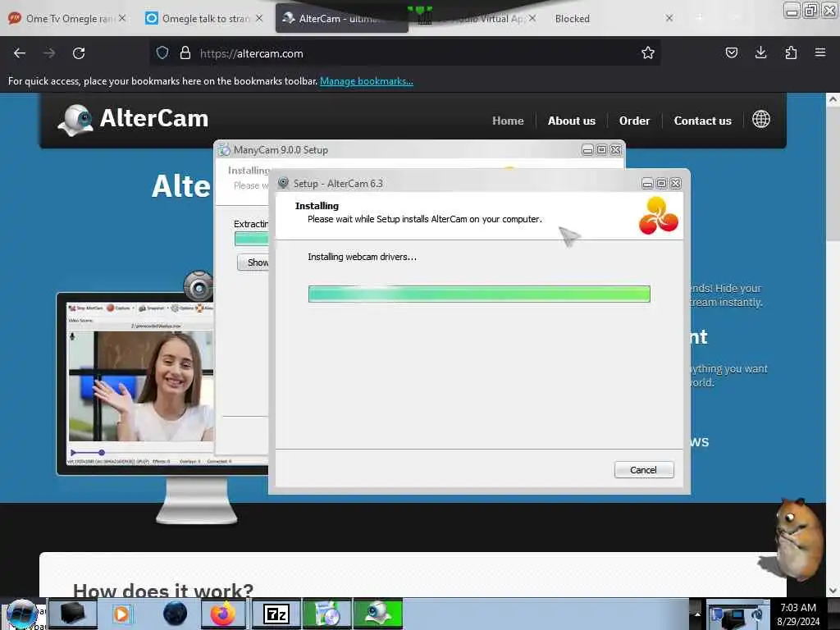Open the Order page link
This screenshot has width=840, height=630.
[x=634, y=121]
